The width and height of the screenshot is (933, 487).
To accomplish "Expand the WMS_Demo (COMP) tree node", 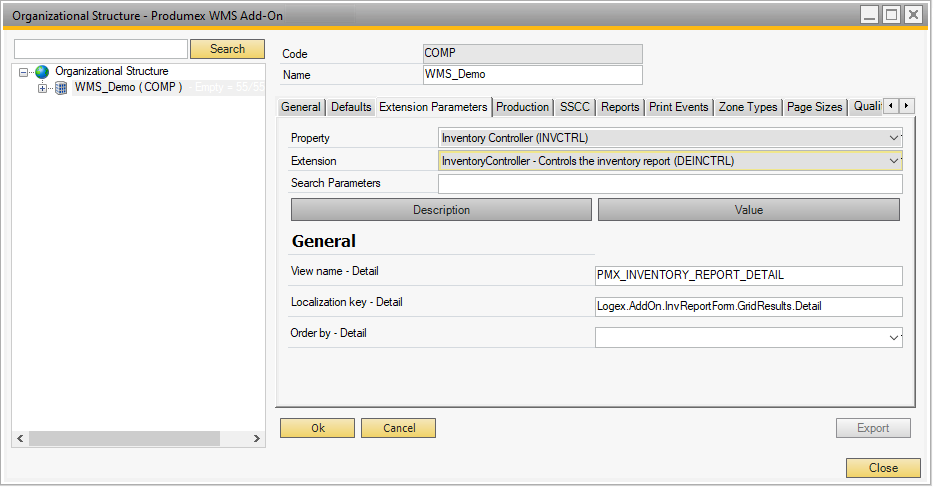I will click(x=42, y=88).
